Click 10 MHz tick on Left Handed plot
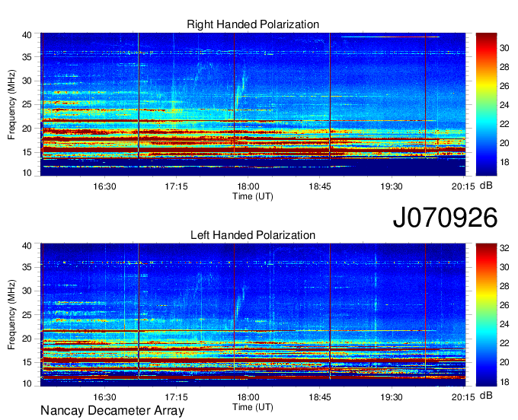 point(27,383)
